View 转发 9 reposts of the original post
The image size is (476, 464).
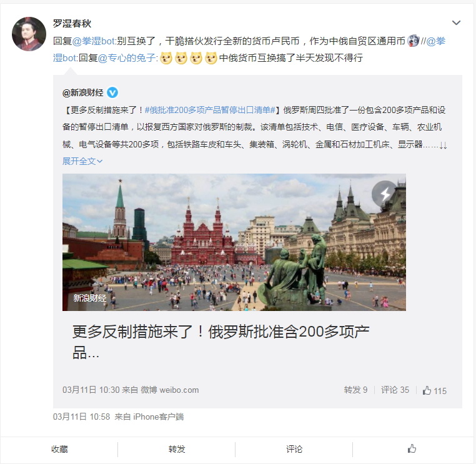[x=355, y=390]
